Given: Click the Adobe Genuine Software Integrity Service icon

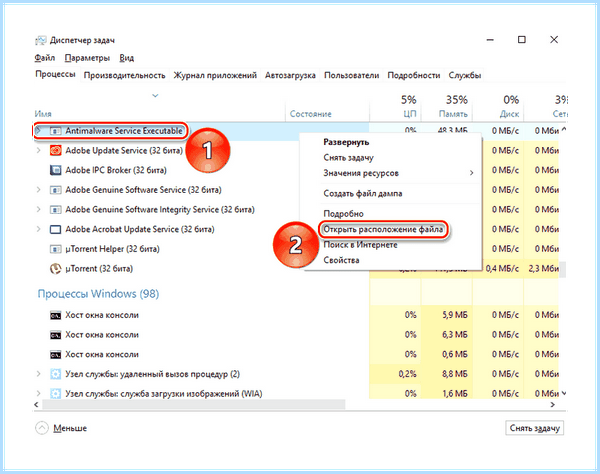Looking at the screenshot, I should click(55, 210).
